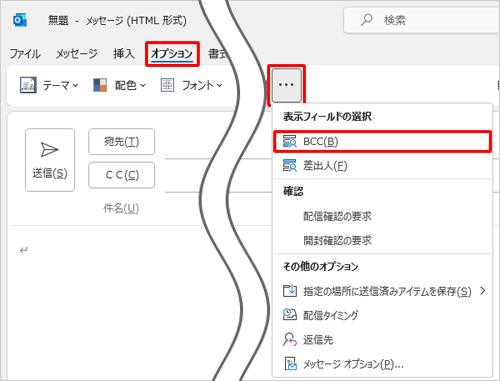Open address book via 宛先(T) button
Viewport: 500px width, 381px height.
[x=122, y=142]
